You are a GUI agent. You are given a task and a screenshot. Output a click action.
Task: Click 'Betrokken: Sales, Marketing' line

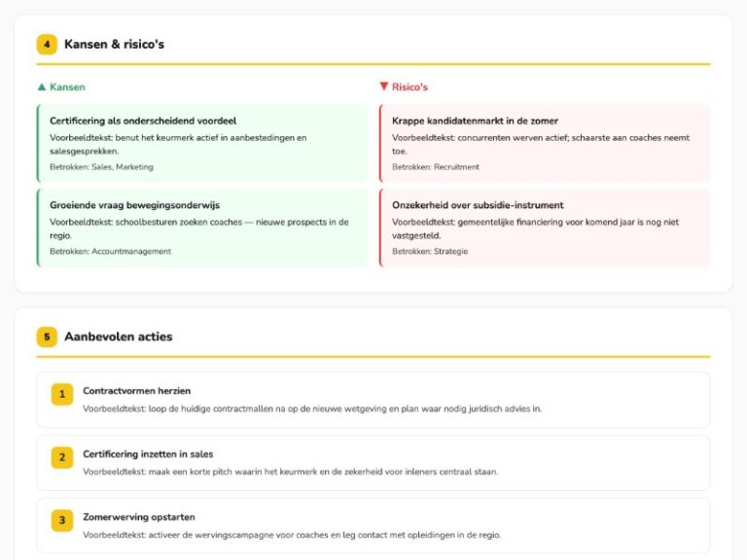(x=101, y=166)
